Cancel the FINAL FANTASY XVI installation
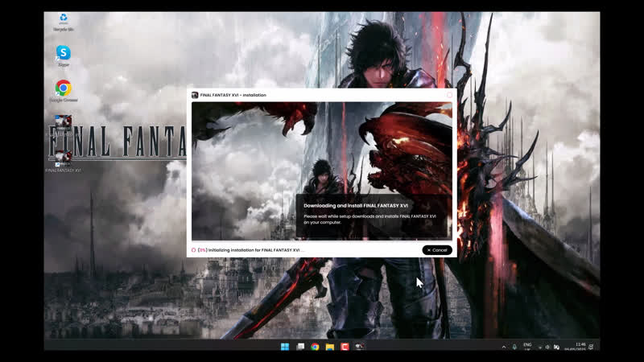Viewport: 644px width, 362px height. (437, 250)
